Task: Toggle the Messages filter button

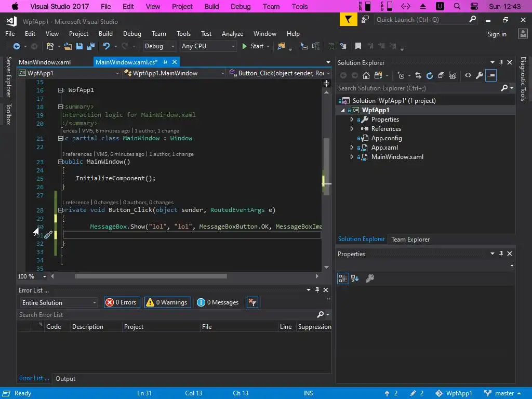Action: click(218, 302)
